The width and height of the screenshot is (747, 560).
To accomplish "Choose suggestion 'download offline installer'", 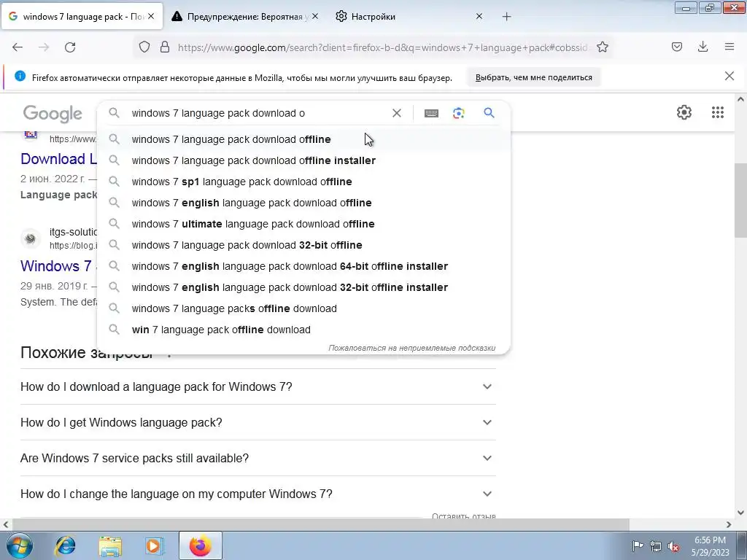I will tap(303, 160).
